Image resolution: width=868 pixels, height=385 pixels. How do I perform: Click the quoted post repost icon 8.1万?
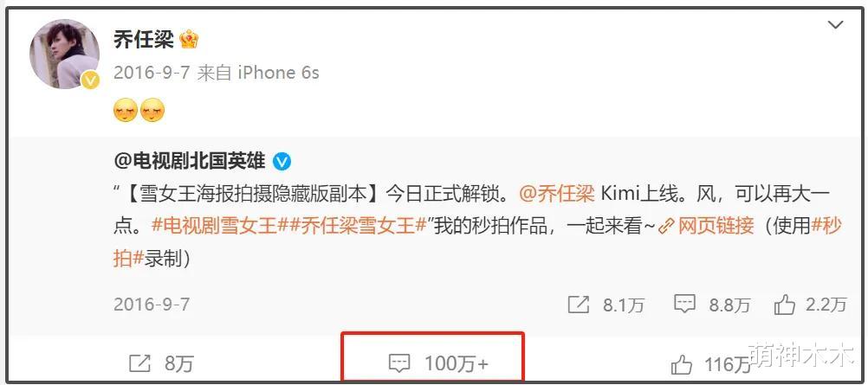click(606, 305)
